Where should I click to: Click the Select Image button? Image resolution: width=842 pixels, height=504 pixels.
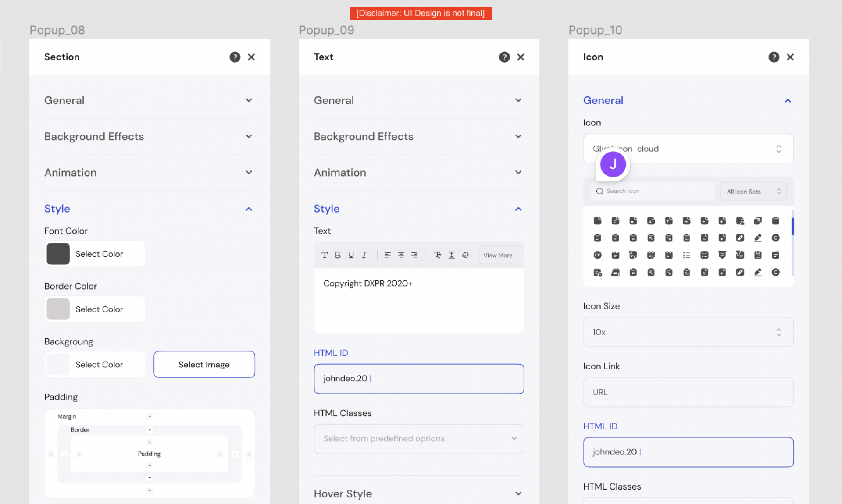204,365
